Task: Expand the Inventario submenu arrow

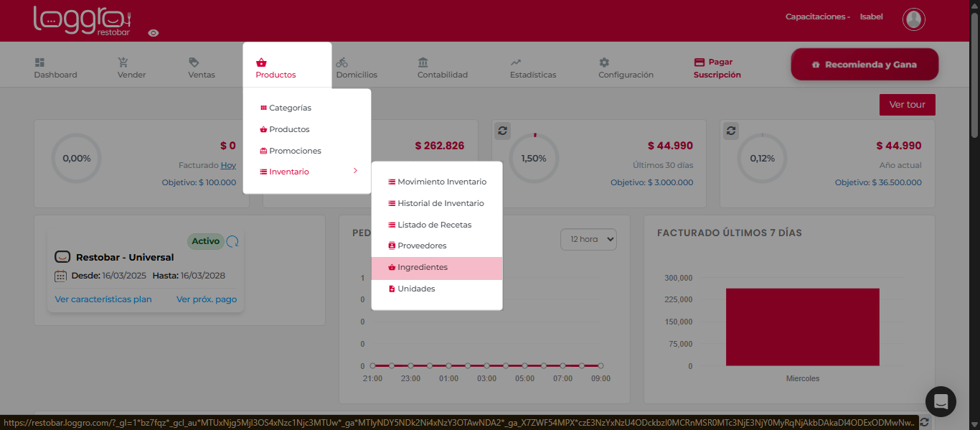Action: (355, 171)
